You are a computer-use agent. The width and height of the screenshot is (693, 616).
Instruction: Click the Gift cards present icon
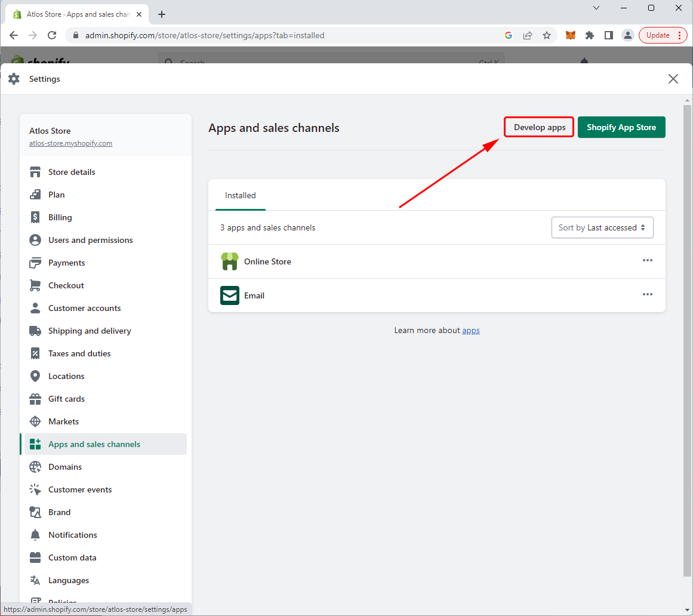35,399
